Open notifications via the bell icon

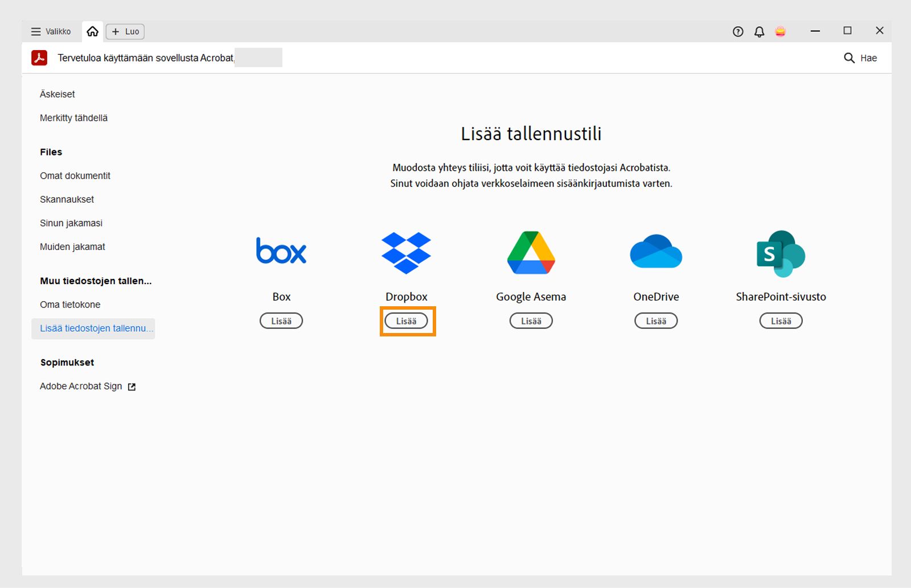point(759,32)
